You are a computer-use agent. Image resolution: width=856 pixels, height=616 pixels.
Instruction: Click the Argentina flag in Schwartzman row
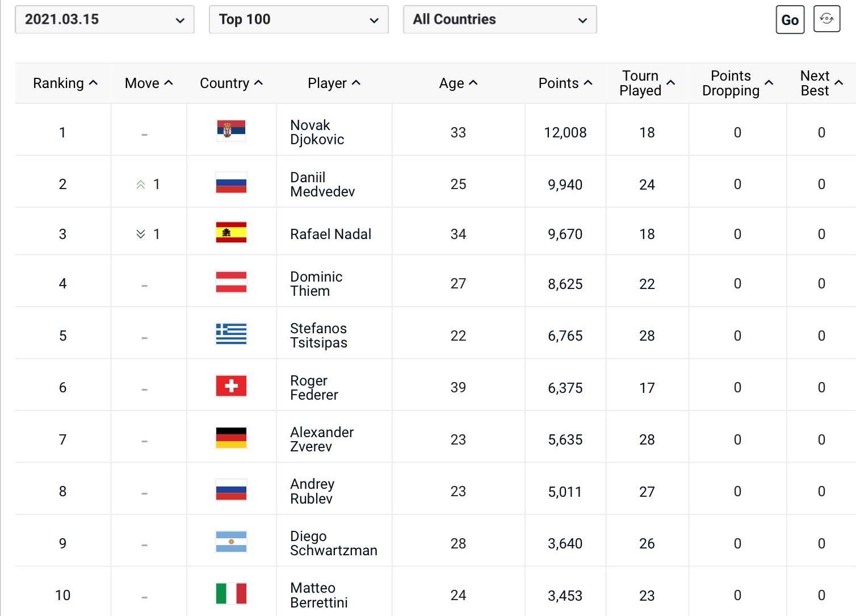tap(231, 542)
